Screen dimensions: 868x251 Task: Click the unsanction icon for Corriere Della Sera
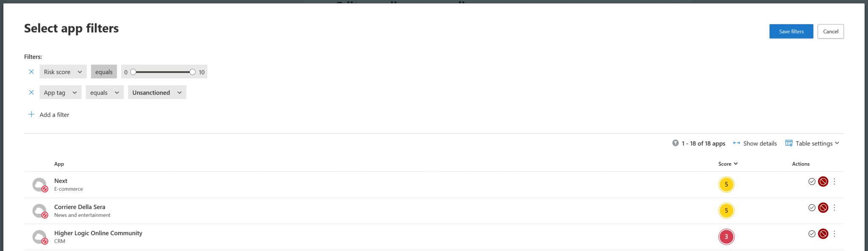[x=823, y=208]
